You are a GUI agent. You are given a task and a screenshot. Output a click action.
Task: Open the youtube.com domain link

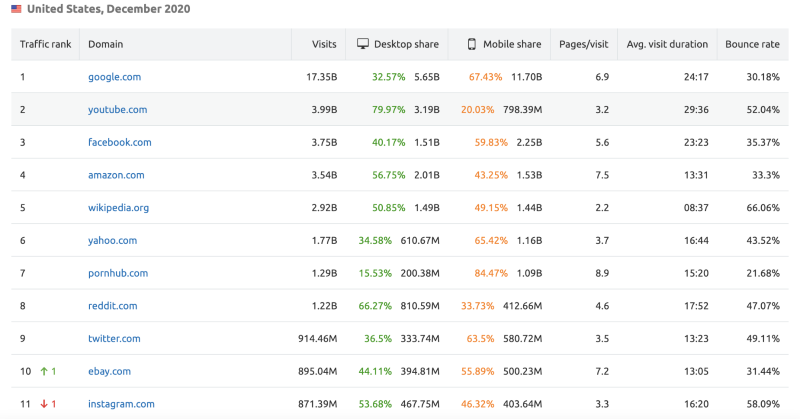click(x=117, y=110)
